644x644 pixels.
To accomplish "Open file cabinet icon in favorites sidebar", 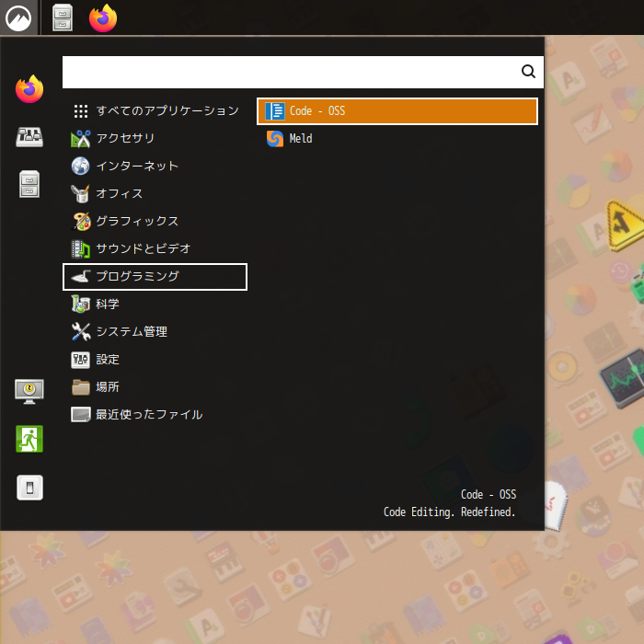I will pos(29,184).
